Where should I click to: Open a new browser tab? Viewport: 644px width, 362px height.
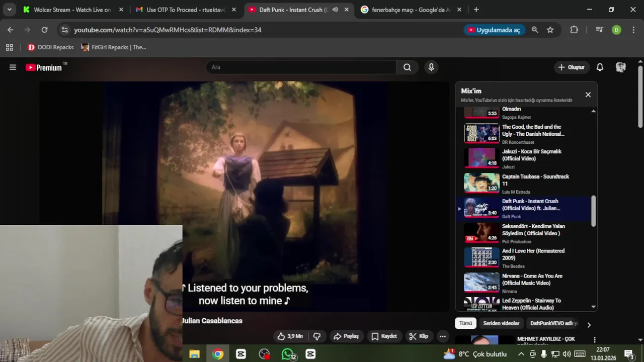(x=476, y=10)
